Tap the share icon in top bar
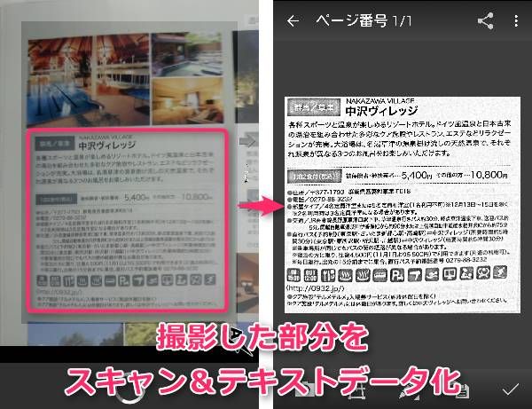The height and width of the screenshot is (409, 532). pos(486,21)
